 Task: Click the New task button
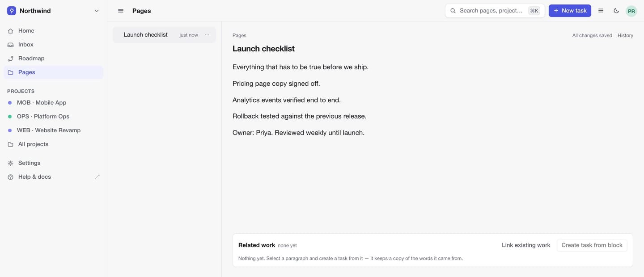tap(570, 11)
